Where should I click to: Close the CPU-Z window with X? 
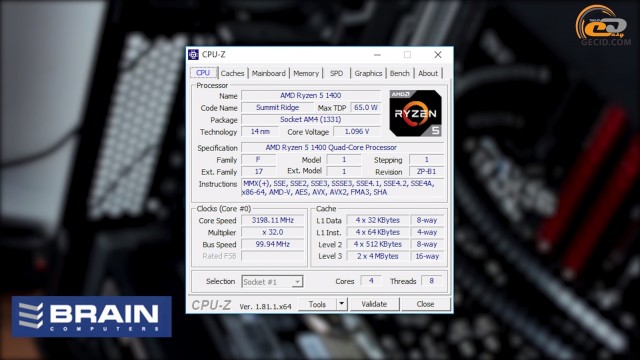438,54
